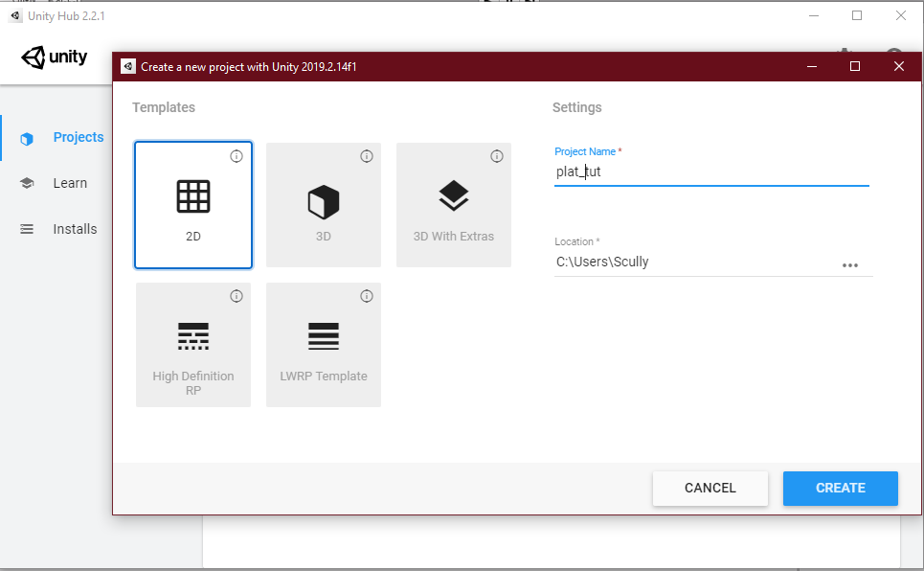Browse location with the ellipsis button

tap(850, 265)
